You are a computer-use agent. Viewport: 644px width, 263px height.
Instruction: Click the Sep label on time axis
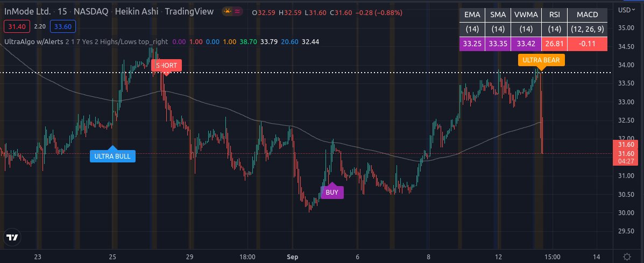click(292, 257)
